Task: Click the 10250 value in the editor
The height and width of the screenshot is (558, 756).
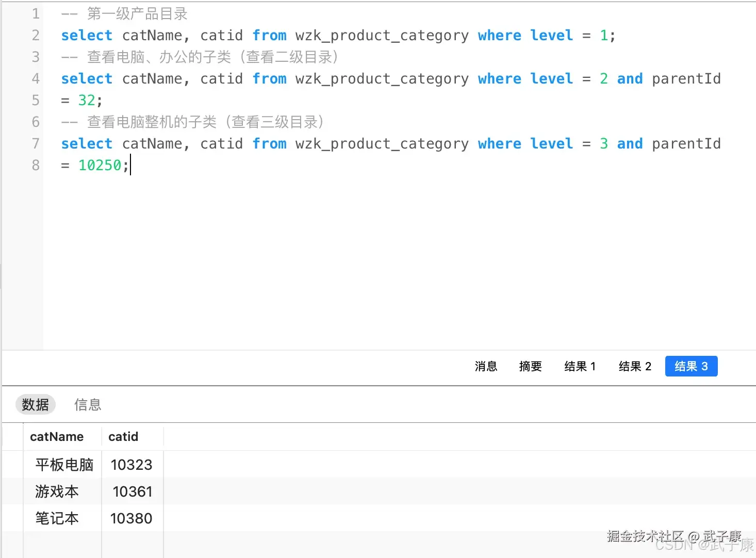Action: (x=100, y=165)
